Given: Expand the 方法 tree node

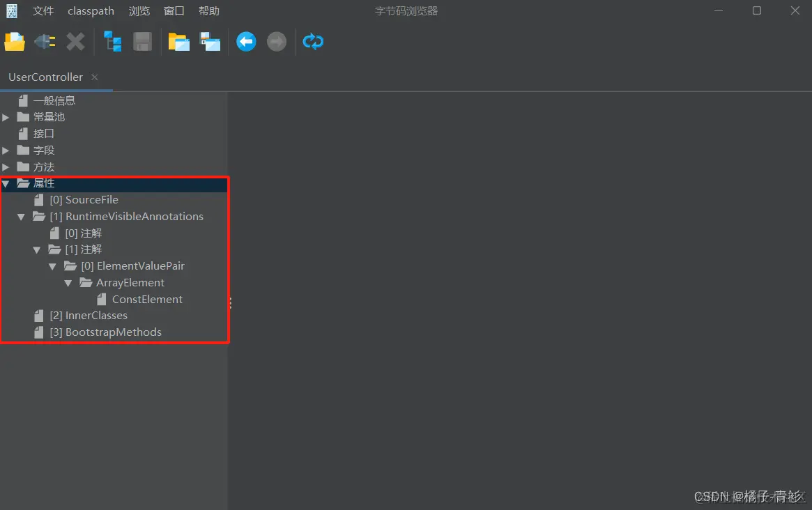Looking at the screenshot, I should pos(6,167).
